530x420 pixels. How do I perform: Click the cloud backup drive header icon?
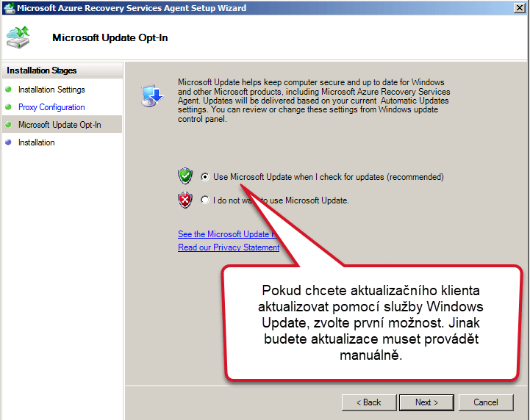click(x=18, y=37)
